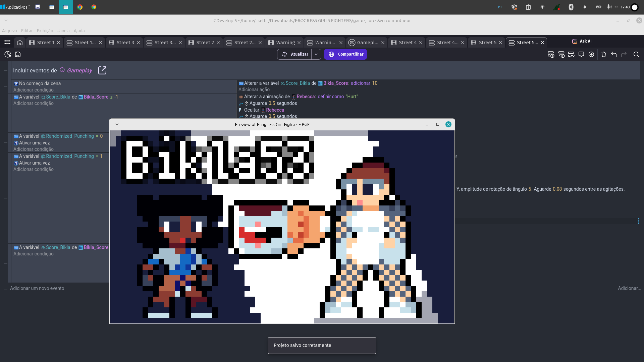This screenshot has width=644, height=362.
Task: Open external Gameplay events link icon
Action: (x=102, y=70)
